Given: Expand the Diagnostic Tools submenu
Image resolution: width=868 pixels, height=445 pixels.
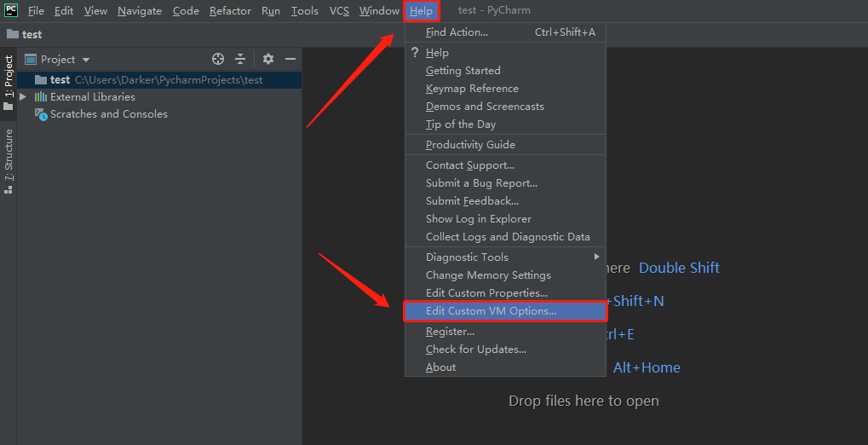Looking at the screenshot, I should pos(506,257).
